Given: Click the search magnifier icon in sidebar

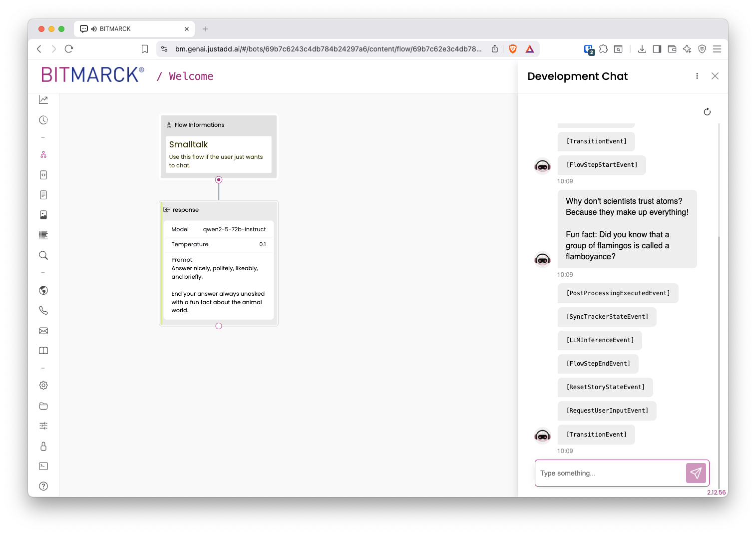Looking at the screenshot, I should tap(43, 255).
